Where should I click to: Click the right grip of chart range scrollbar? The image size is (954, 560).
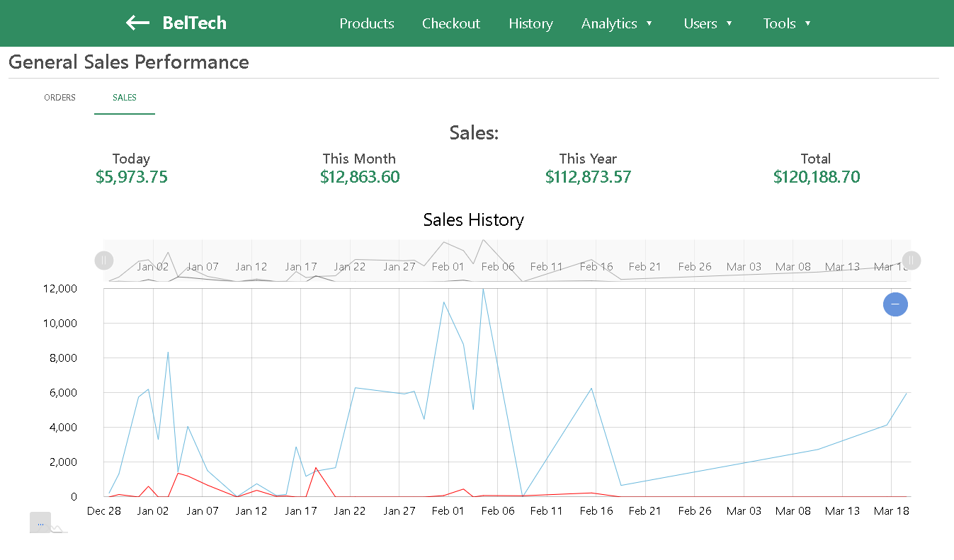tap(911, 261)
